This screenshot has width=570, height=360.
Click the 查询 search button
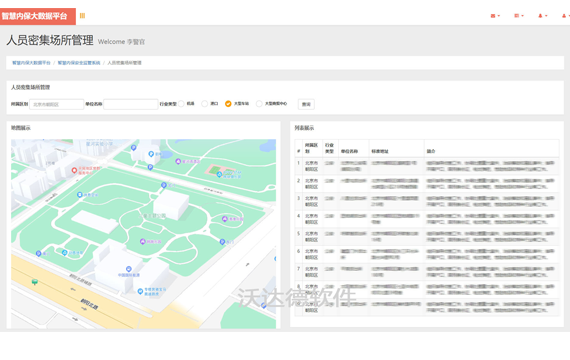pos(306,104)
